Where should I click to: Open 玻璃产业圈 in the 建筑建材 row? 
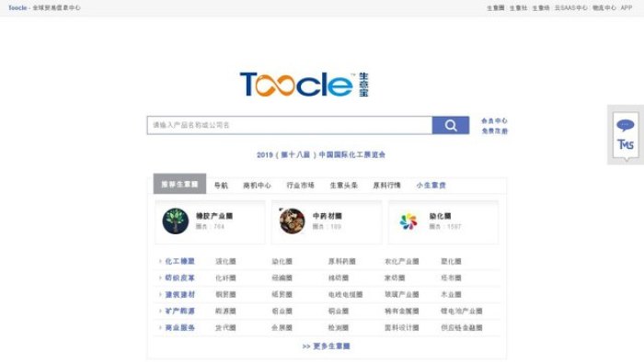coord(402,294)
